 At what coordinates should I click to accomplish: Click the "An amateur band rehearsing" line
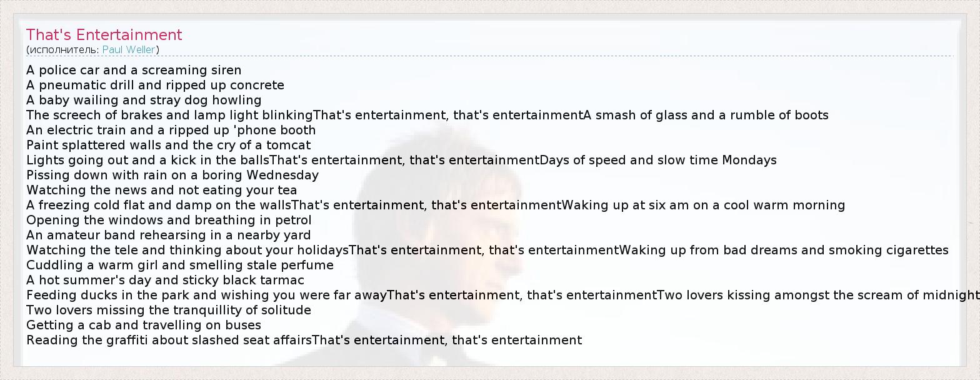point(168,235)
